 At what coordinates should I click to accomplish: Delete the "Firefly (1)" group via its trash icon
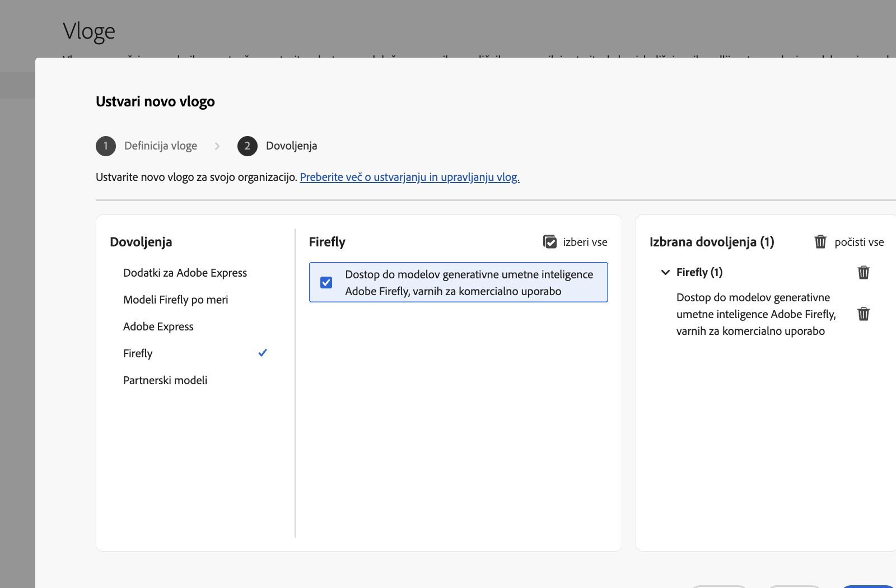(863, 273)
